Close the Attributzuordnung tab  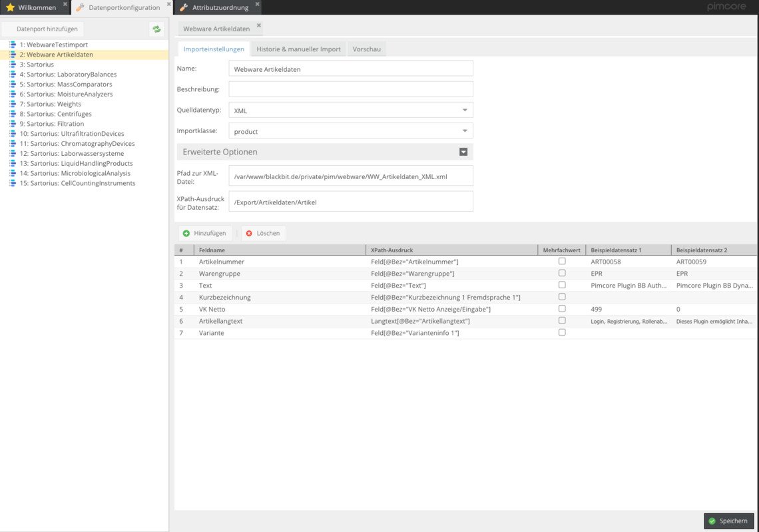click(258, 4)
